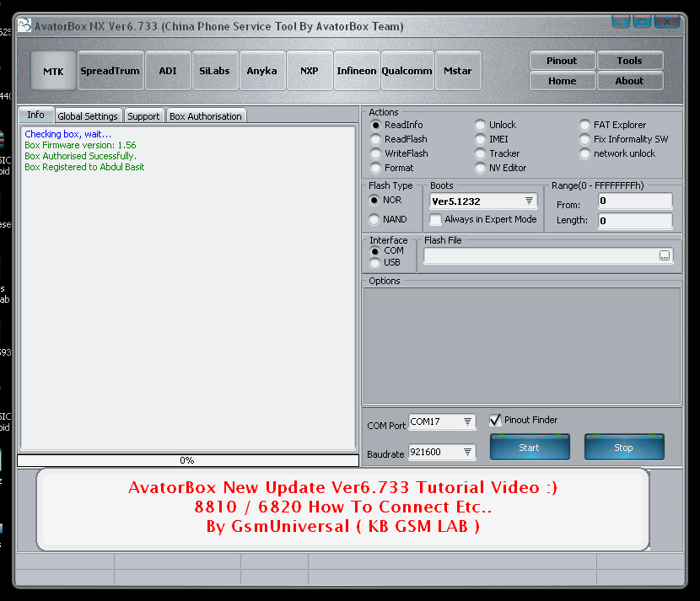Go to Home button
Viewport: 700px width, 601px height.
[x=562, y=81]
